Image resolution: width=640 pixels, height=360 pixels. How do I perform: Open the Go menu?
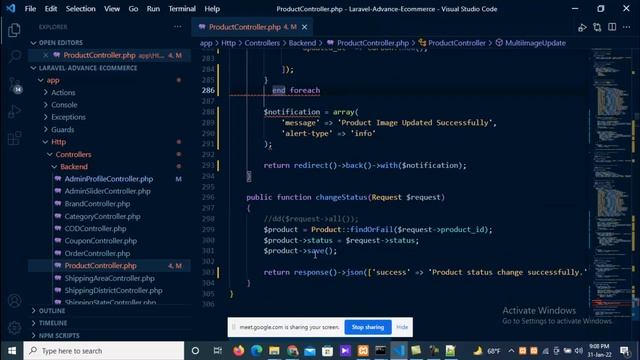[x=133, y=9]
